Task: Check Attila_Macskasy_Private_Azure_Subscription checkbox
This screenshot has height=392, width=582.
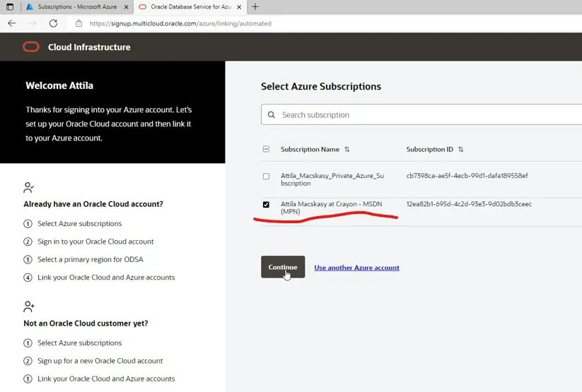Action: click(x=266, y=176)
